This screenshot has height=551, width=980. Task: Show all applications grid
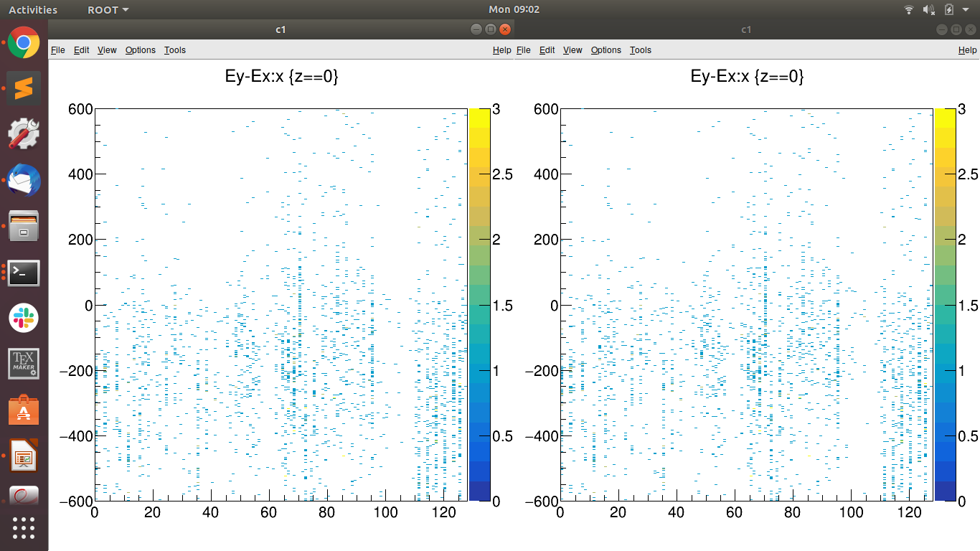(24, 527)
